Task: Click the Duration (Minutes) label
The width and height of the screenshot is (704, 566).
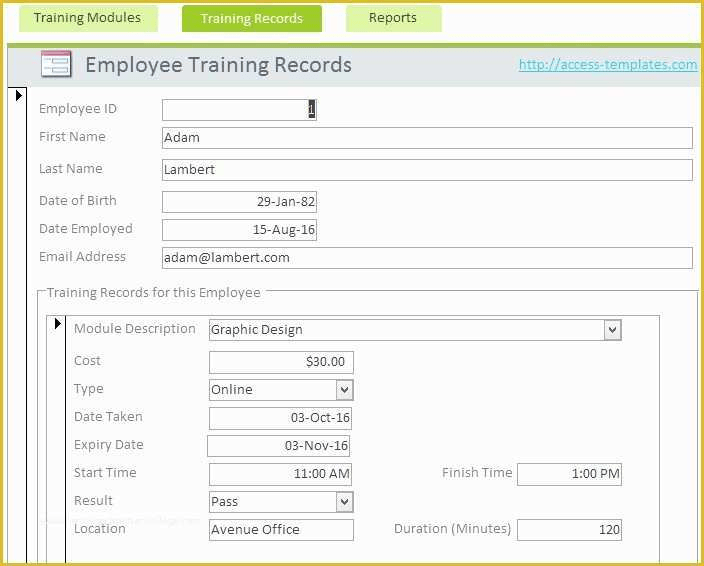Action: (453, 529)
